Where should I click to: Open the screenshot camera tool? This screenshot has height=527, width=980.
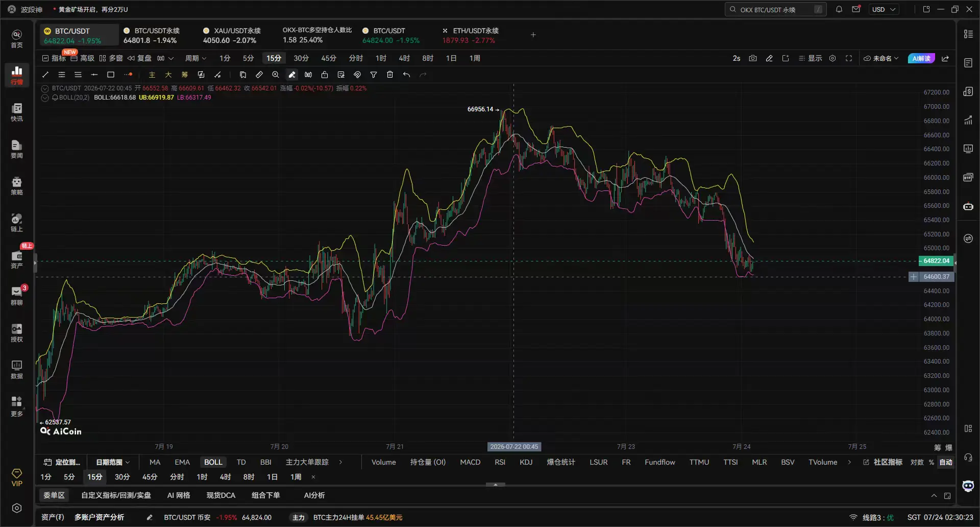coord(753,58)
